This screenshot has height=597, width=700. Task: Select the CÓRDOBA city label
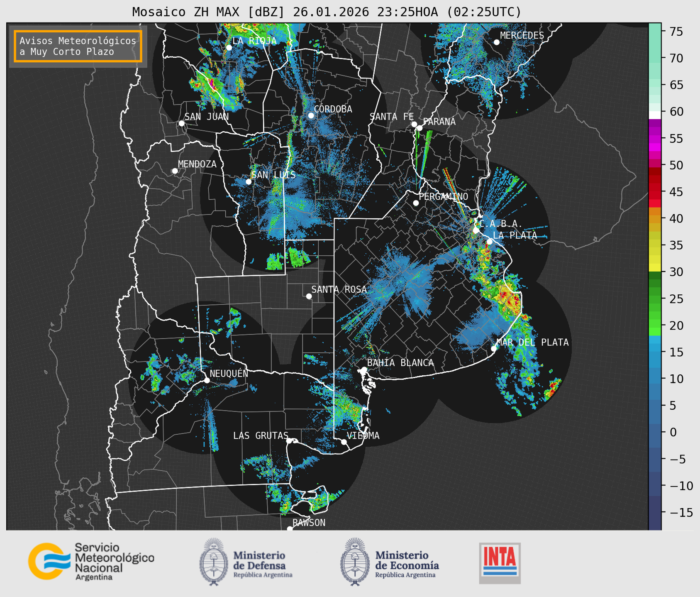[333, 109]
